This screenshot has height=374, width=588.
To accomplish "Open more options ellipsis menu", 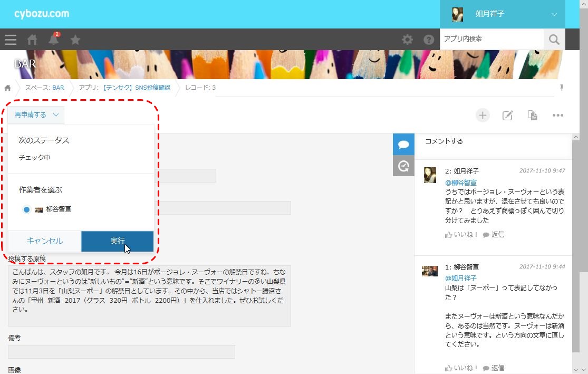I will [557, 115].
